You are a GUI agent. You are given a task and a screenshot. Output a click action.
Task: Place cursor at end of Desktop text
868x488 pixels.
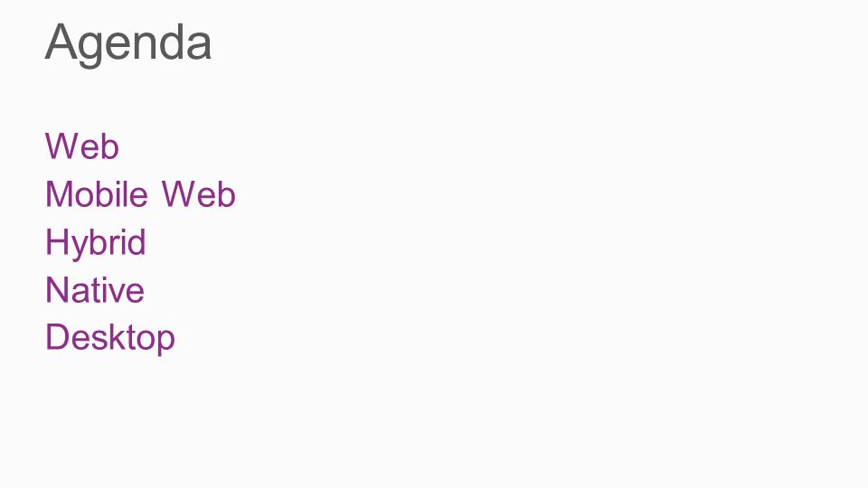coord(175,339)
